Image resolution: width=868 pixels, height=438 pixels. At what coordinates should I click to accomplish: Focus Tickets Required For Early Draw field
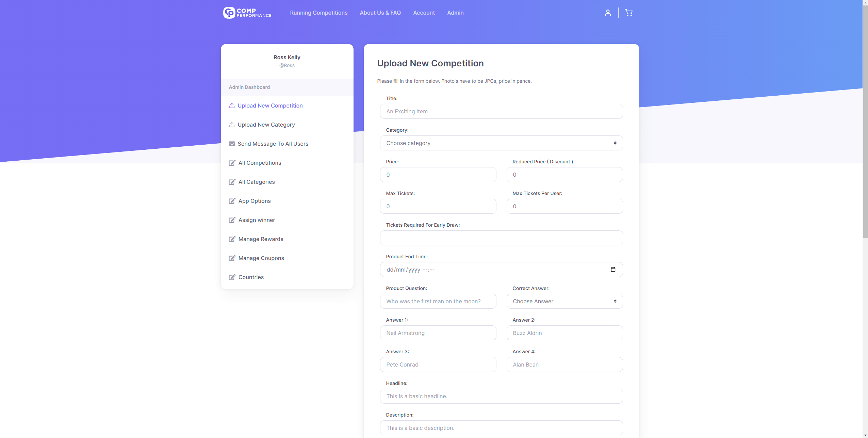(501, 238)
